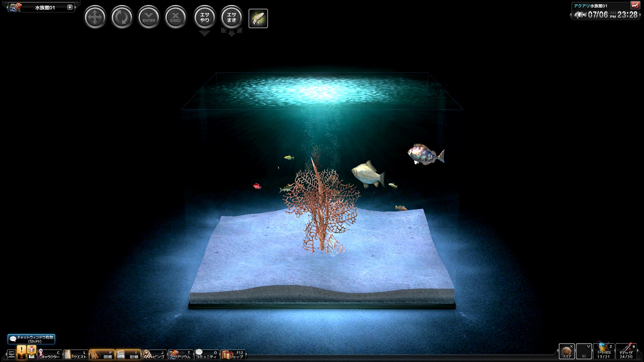Image resolution: width=644 pixels, height=362 pixels.
Task: Open the バッグ bag inventory
Action: point(626,351)
